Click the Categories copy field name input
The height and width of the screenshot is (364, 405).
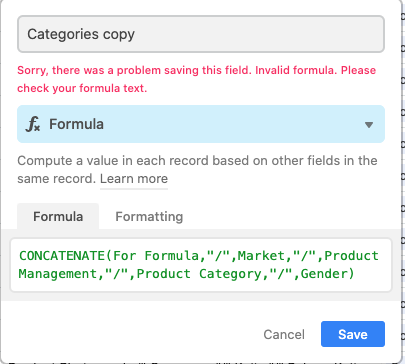click(201, 34)
